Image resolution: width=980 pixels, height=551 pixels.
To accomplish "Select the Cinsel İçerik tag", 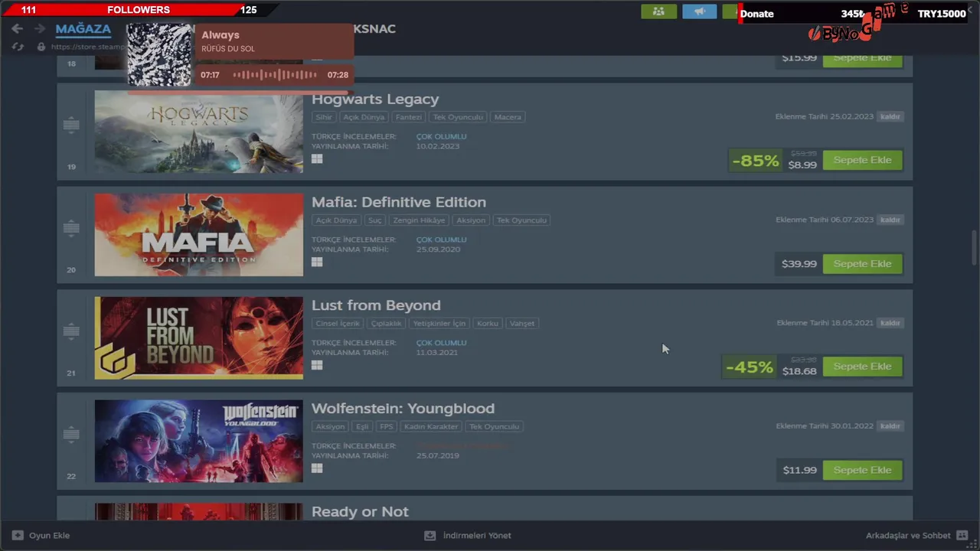I will tap(338, 324).
